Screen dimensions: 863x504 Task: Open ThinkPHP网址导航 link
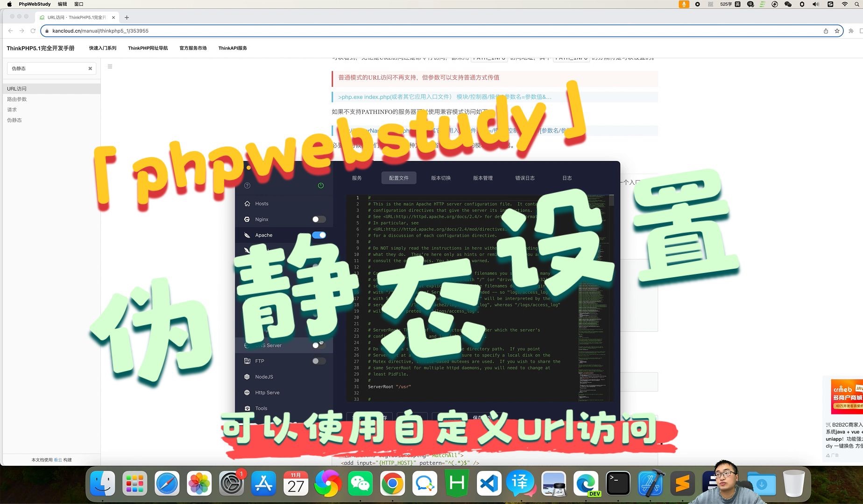point(148,48)
